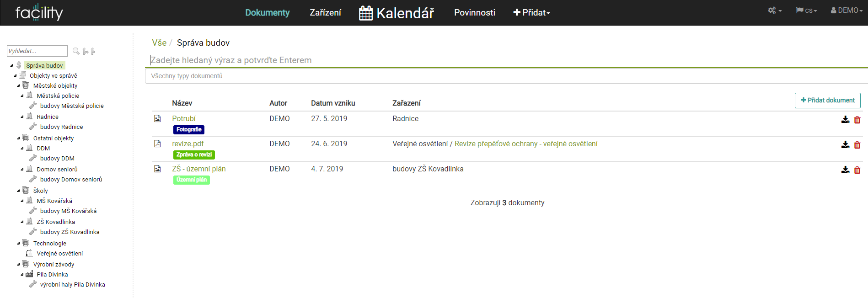Open the Revize přepěťové ochrany link

(526, 144)
